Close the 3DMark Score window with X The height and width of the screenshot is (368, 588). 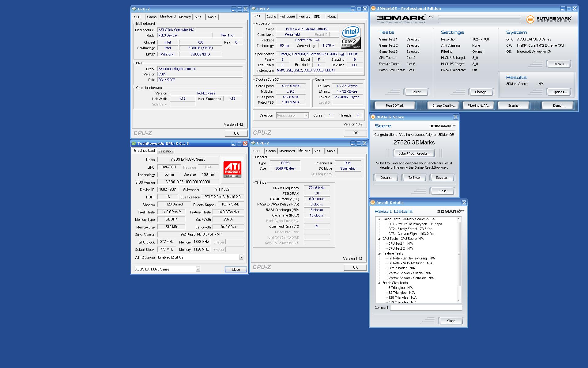[x=455, y=117]
